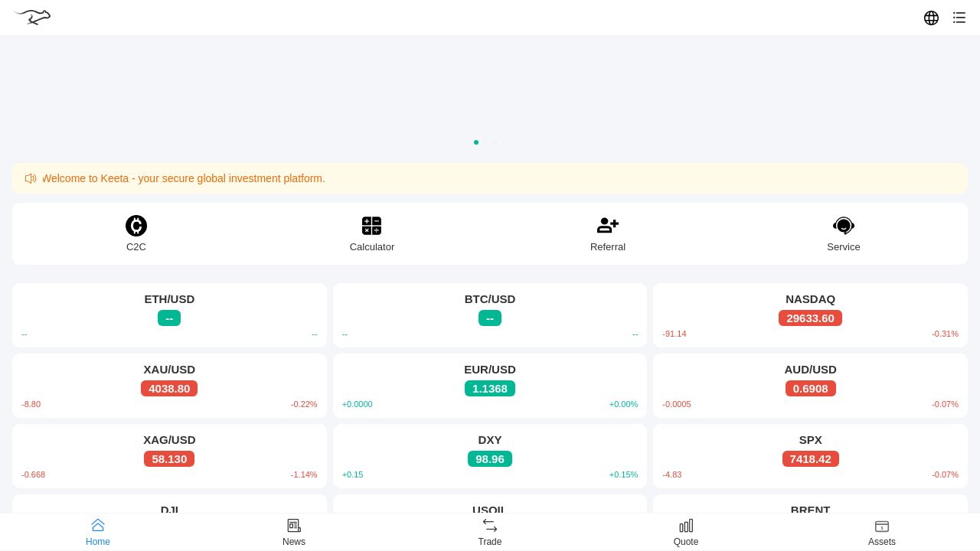Click the -0.0005 AUD/USD change value
Viewport: 980px width, 551px height.
tap(677, 404)
